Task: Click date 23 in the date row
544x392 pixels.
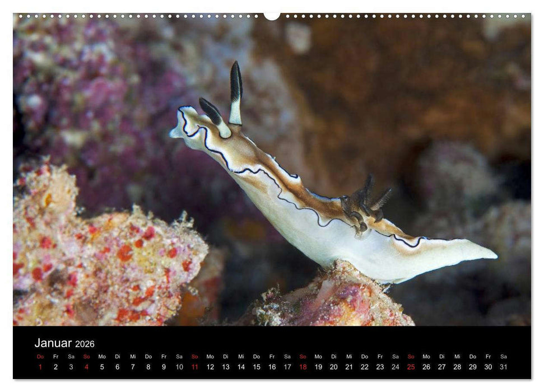Action: 380,367
